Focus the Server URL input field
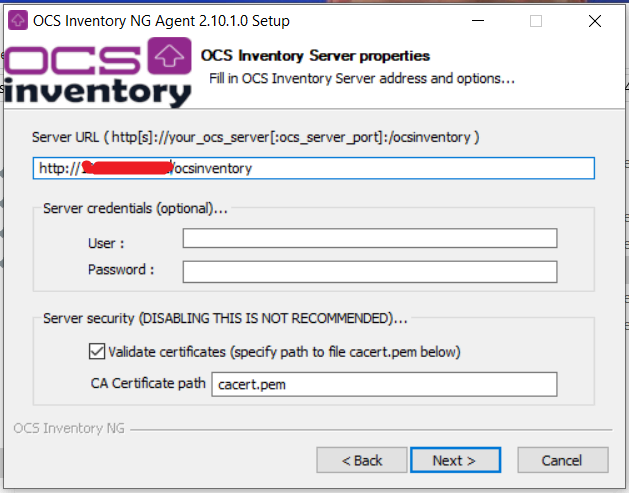 [x=314, y=168]
